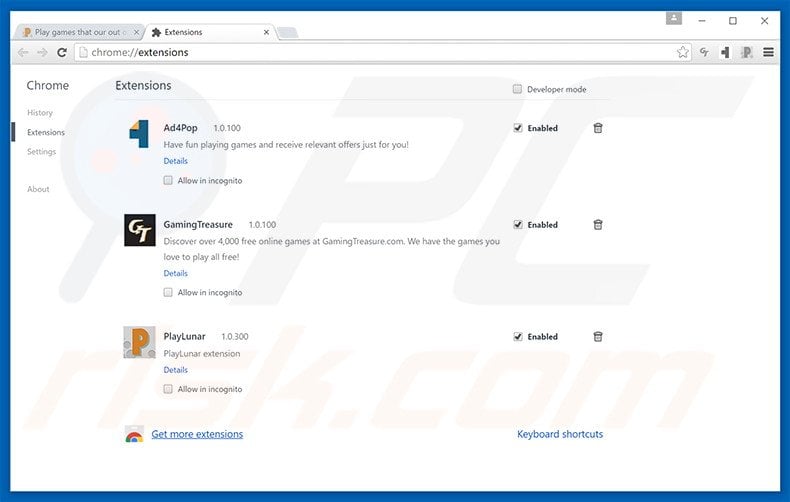Click the Ad4Pop extension logo
Viewport: 790px width, 502px height.
[139, 134]
